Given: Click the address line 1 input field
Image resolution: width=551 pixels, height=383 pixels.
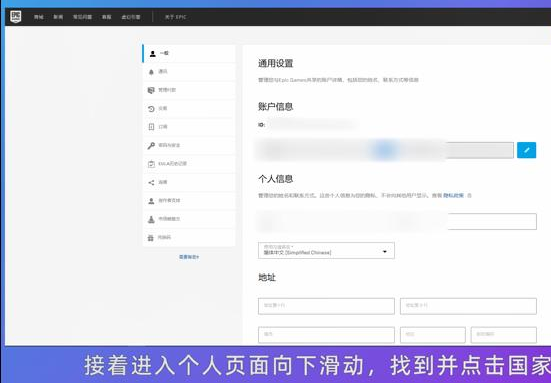Looking at the screenshot, I should (x=326, y=306).
